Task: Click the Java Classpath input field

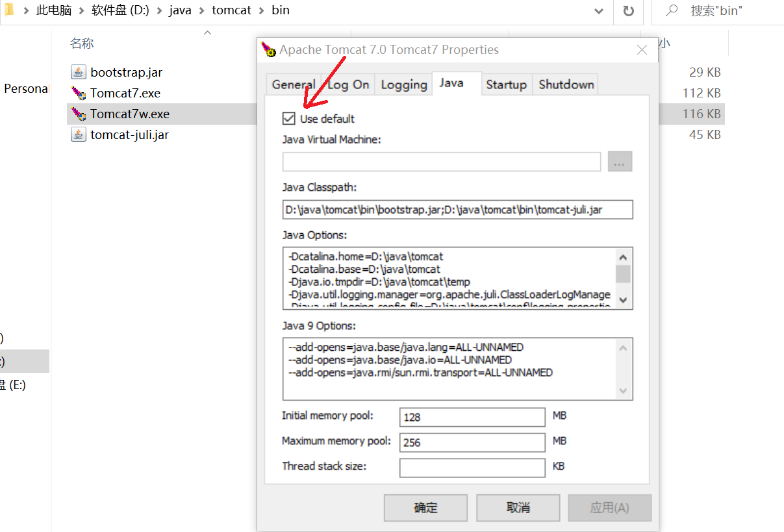Action: click(x=457, y=210)
